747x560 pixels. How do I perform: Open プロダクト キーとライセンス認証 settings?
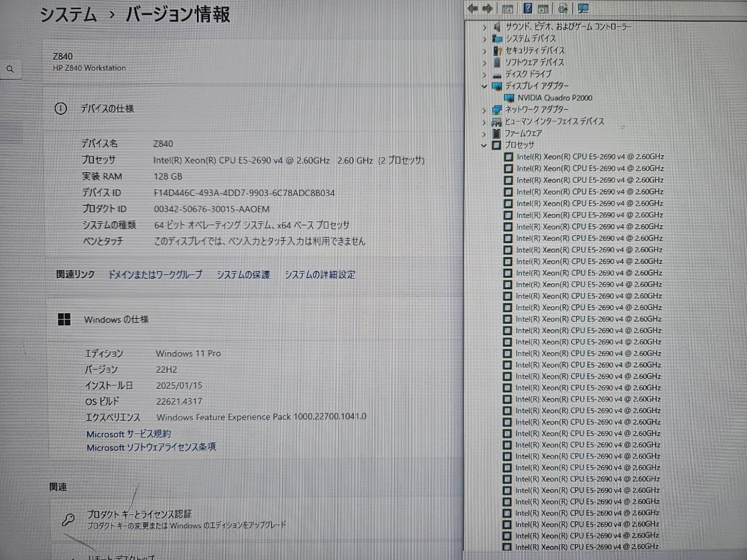pyautogui.click(x=139, y=514)
